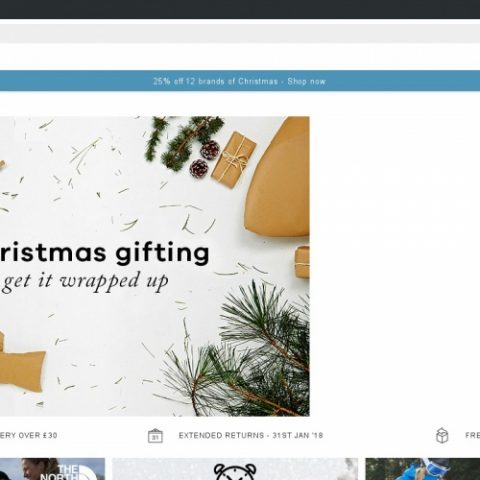Image resolution: width=480 pixels, height=480 pixels.
Task: Click the alarm clock icon tile
Action: (x=235, y=469)
